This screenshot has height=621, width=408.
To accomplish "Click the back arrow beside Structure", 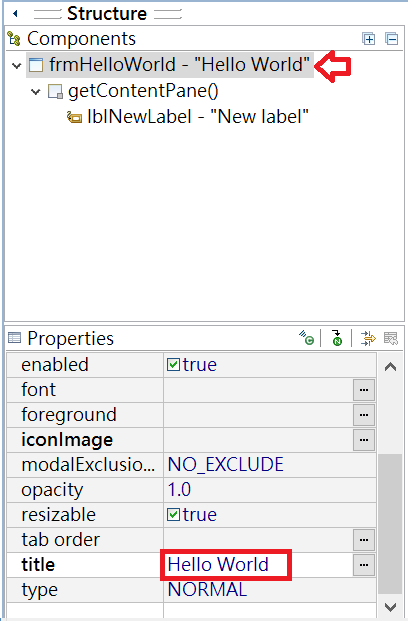I will pos(15,14).
